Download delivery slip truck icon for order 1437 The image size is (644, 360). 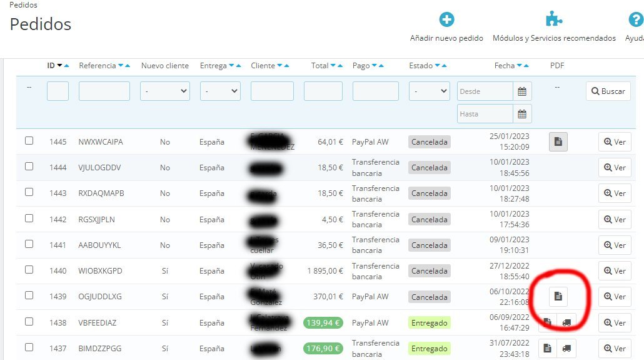tap(566, 349)
